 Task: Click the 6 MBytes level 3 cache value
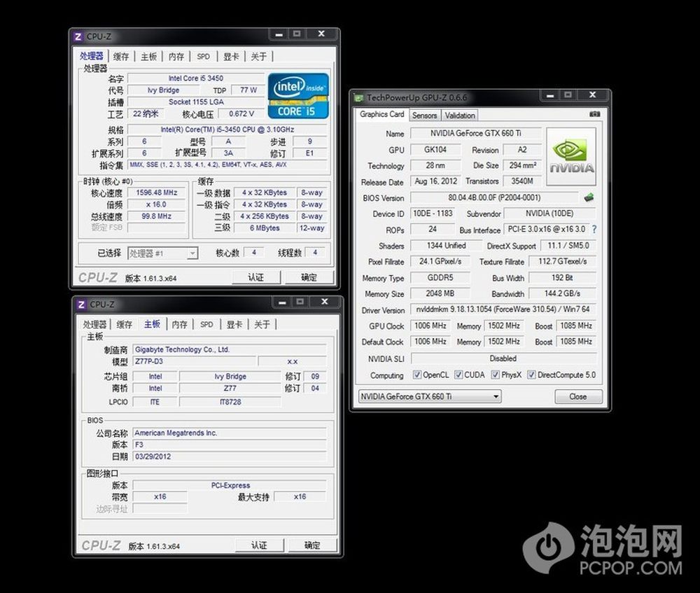[265, 228]
